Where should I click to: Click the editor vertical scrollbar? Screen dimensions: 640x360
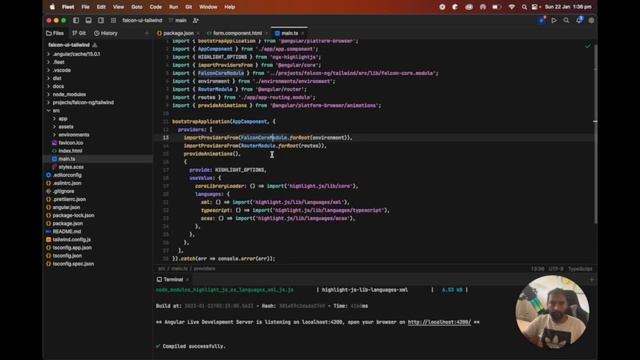596,133
